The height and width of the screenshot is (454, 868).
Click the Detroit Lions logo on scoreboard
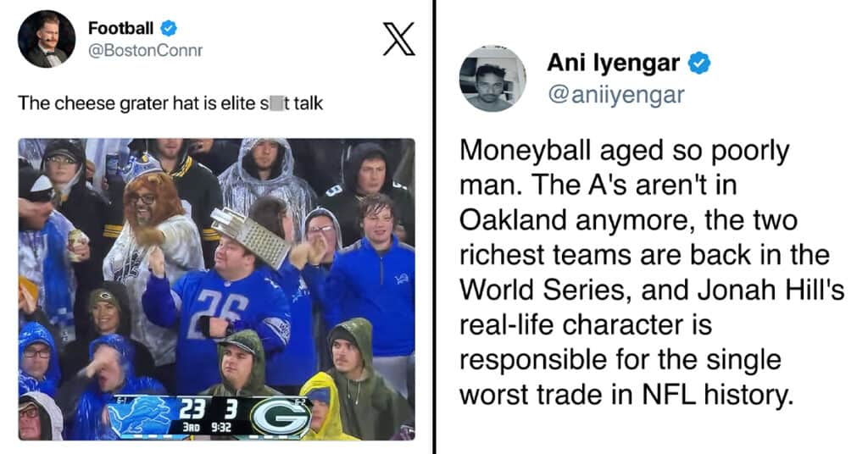pyautogui.click(x=140, y=417)
